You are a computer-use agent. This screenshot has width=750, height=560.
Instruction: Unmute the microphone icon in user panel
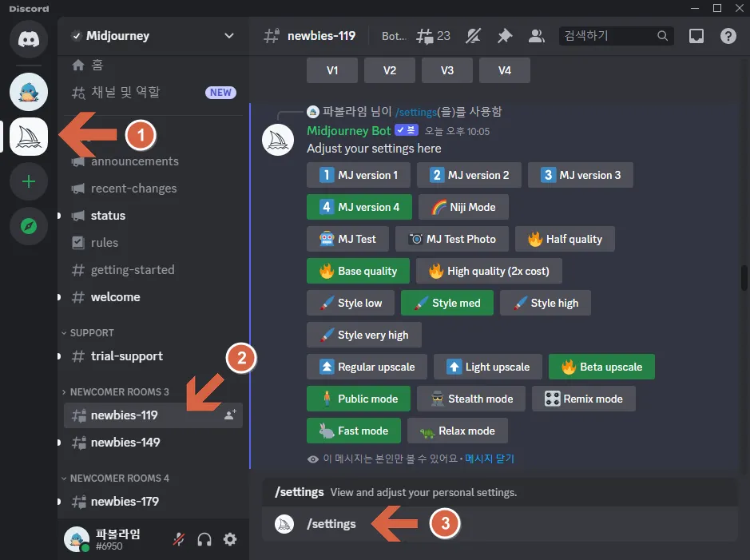click(179, 539)
